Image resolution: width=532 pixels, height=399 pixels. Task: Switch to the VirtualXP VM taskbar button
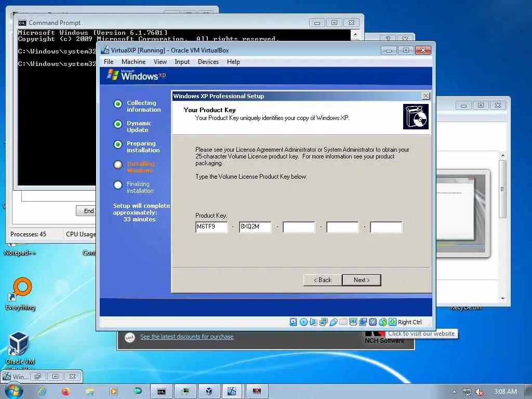point(232,392)
